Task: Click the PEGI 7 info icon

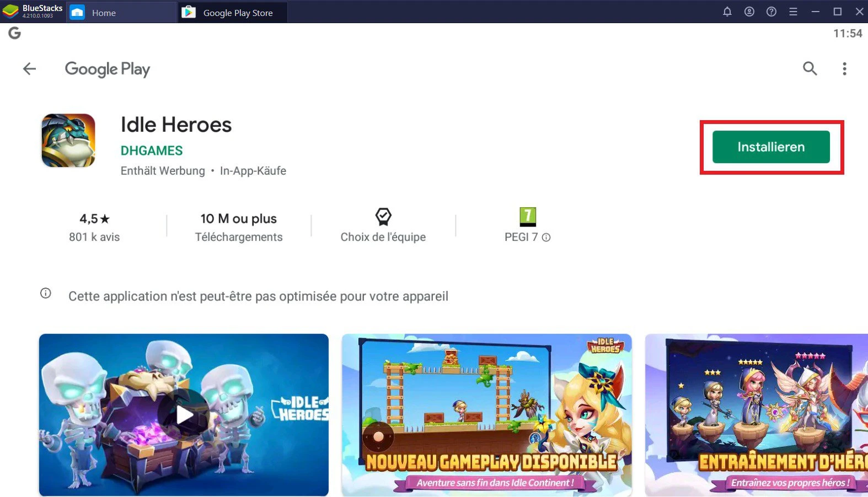Action: pyautogui.click(x=546, y=237)
